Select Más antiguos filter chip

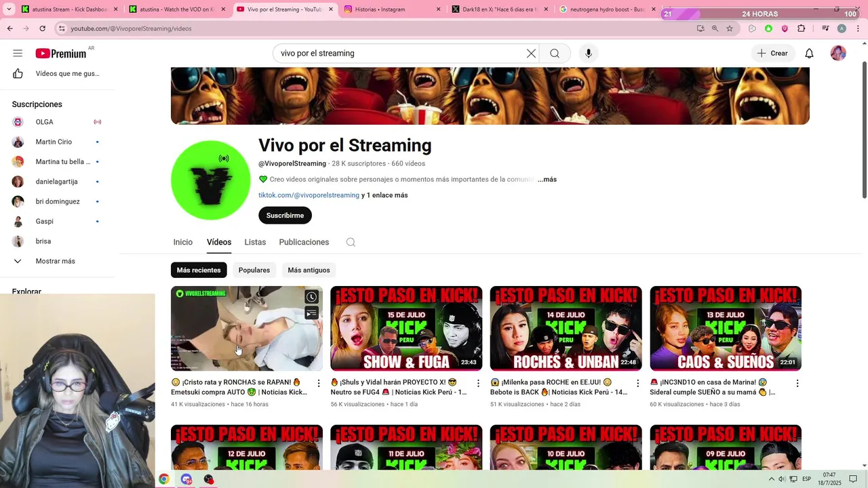[309, 270]
